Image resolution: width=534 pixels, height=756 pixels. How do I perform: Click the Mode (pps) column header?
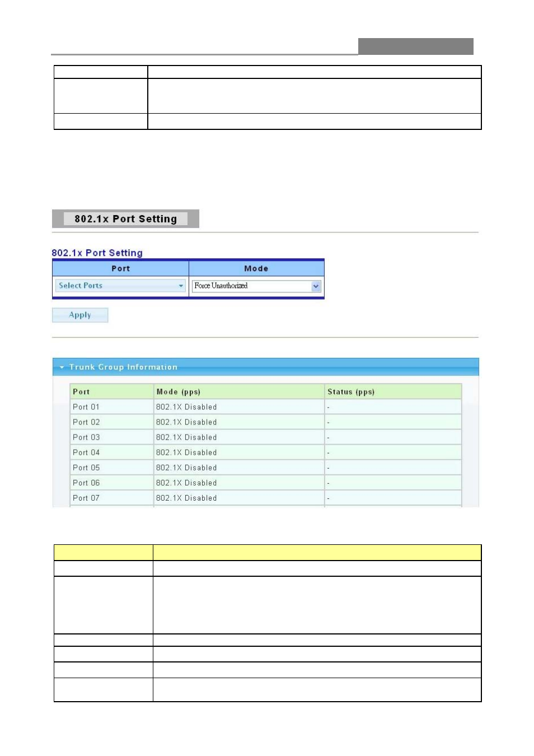pos(239,391)
